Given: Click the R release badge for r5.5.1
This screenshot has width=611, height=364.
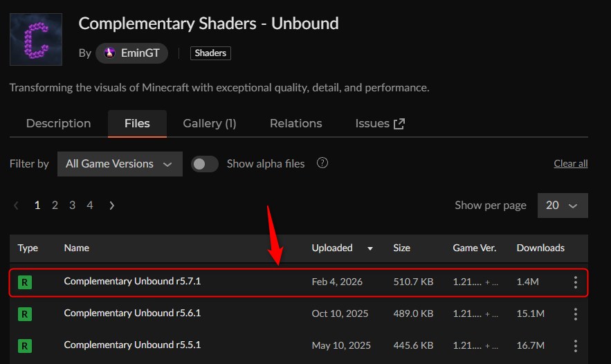Looking at the screenshot, I should click(24, 346).
